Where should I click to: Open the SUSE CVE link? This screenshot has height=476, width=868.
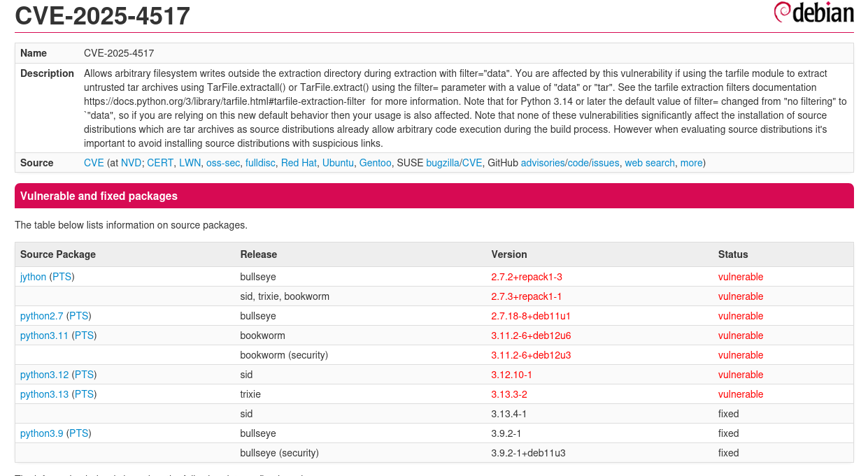point(471,163)
